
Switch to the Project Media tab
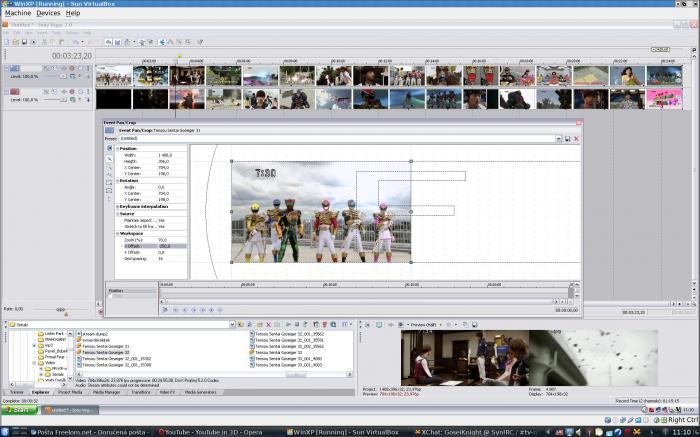[70, 392]
